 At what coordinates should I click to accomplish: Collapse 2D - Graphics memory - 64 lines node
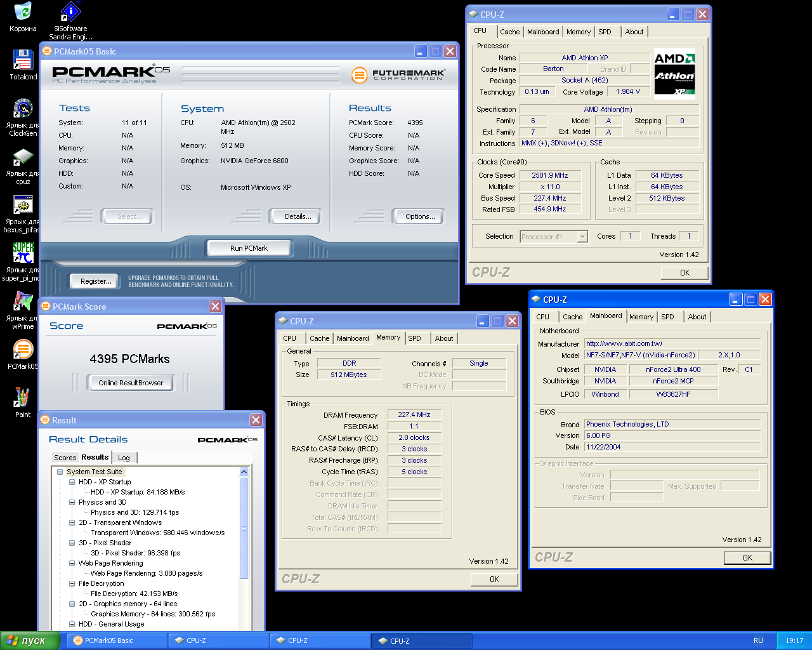pyautogui.click(x=72, y=604)
